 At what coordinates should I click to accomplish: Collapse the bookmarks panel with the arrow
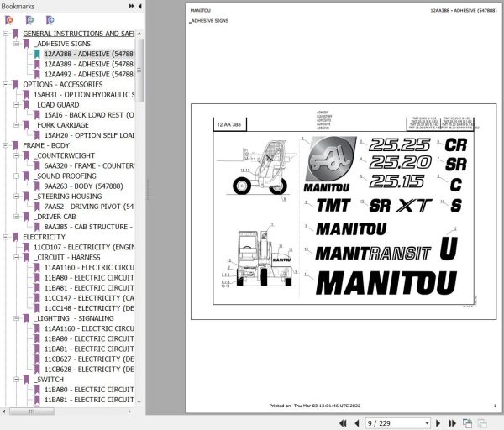point(139,6)
